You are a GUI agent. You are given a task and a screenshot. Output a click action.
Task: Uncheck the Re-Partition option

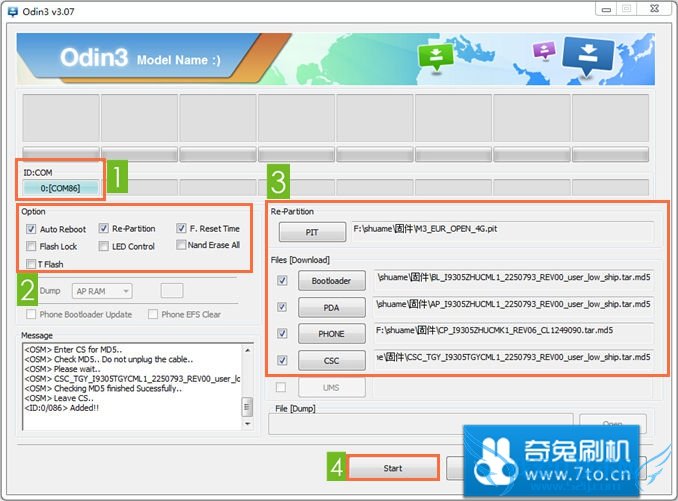coord(103,228)
